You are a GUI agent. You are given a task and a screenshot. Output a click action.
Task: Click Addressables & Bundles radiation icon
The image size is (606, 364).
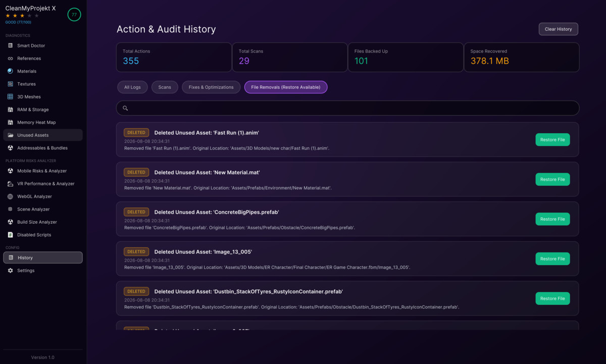pos(11,148)
